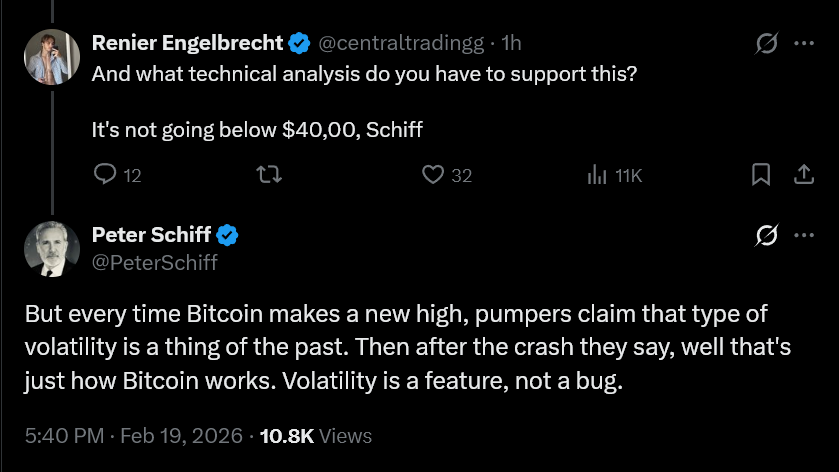Bookmark Renier Engelbrecht's tweet
Screen dimensions: 839x472
click(761, 175)
